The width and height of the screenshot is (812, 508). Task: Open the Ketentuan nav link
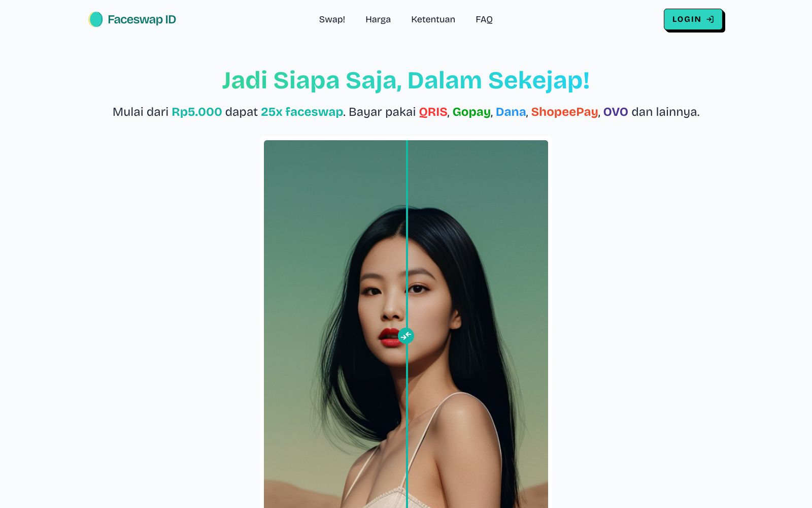click(x=433, y=19)
